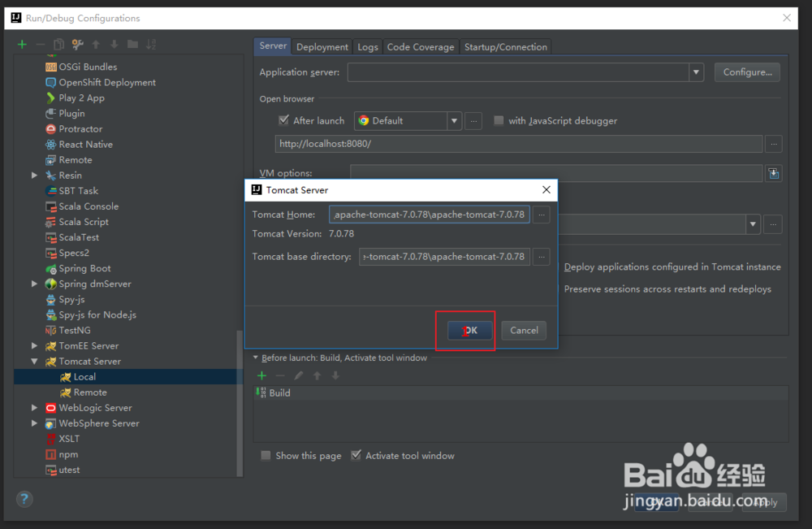Expand the Spring dmServer node

tap(34, 284)
